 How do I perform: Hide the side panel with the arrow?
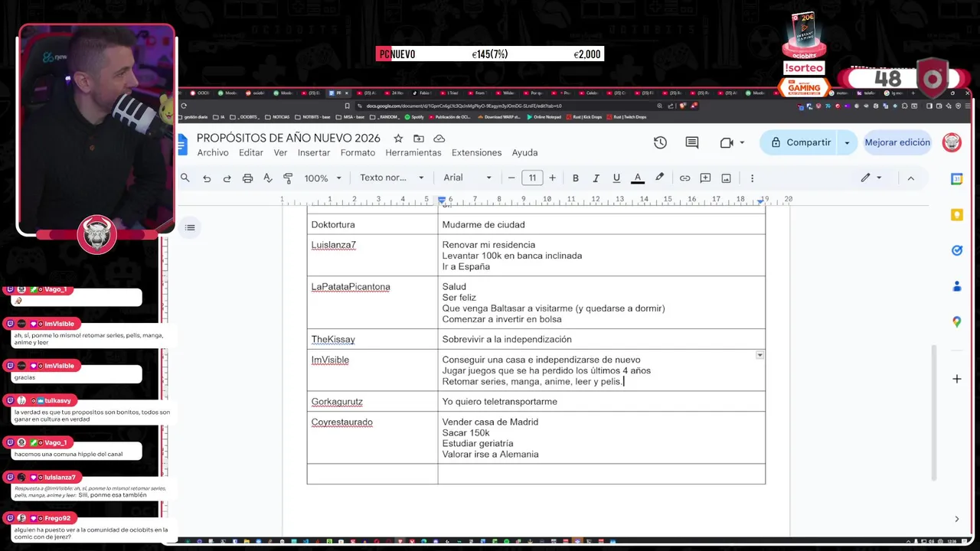pos(956,519)
